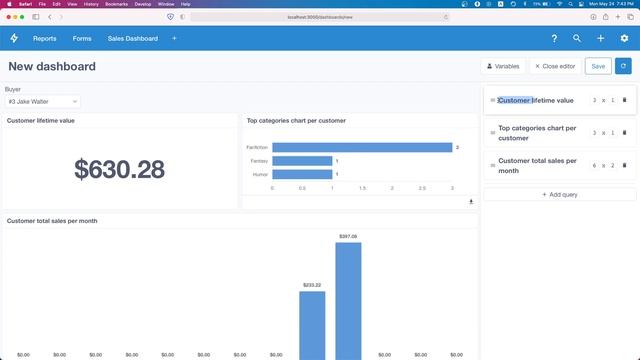Delete the Customer lifetime value query
640x360 pixels.
click(624, 100)
